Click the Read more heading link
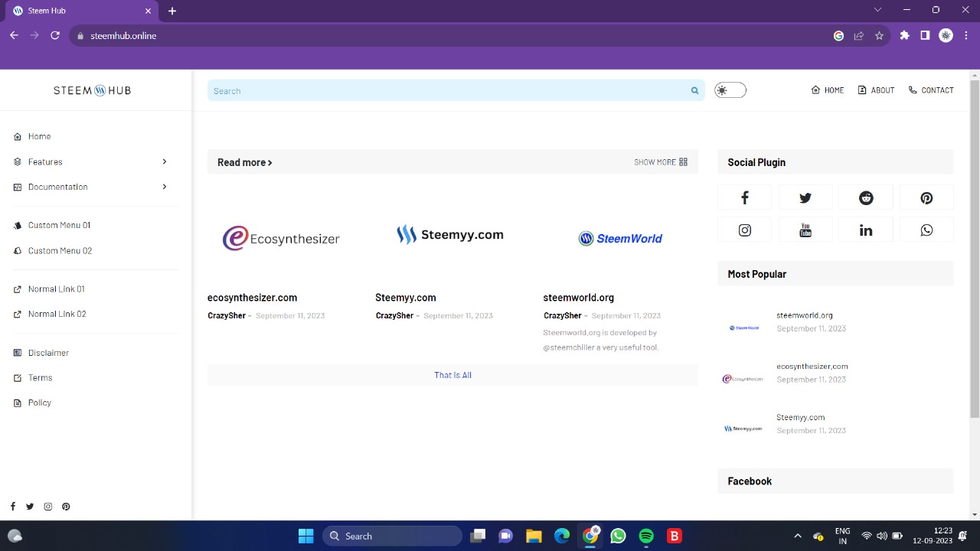The image size is (980, 551). 245,162
